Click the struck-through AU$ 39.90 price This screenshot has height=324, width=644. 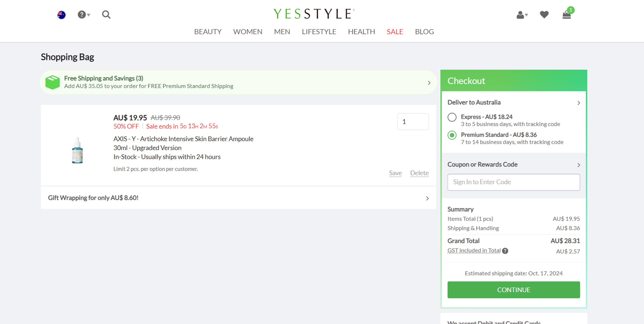pos(165,118)
